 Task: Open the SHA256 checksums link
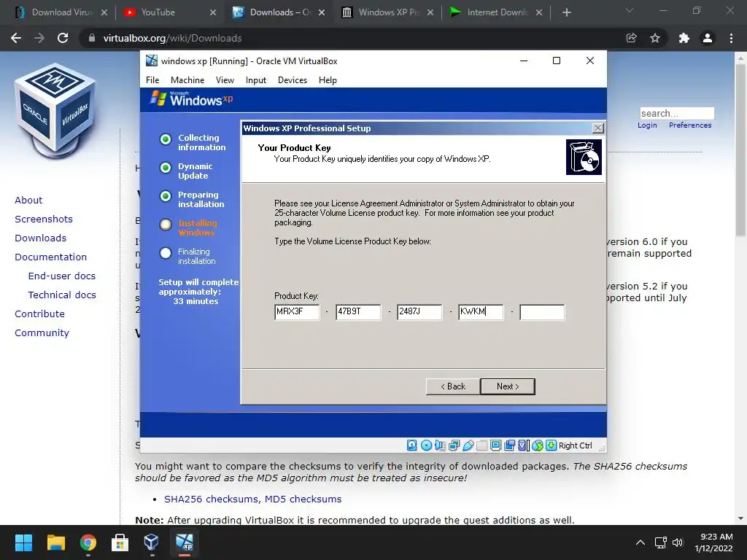(212, 499)
